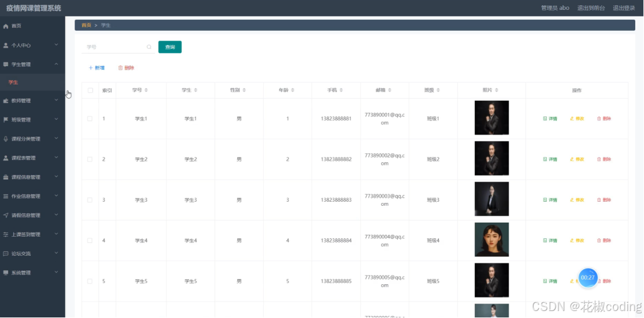Click the floating 00:27 timer bubble
644x318 pixels.
[588, 278]
